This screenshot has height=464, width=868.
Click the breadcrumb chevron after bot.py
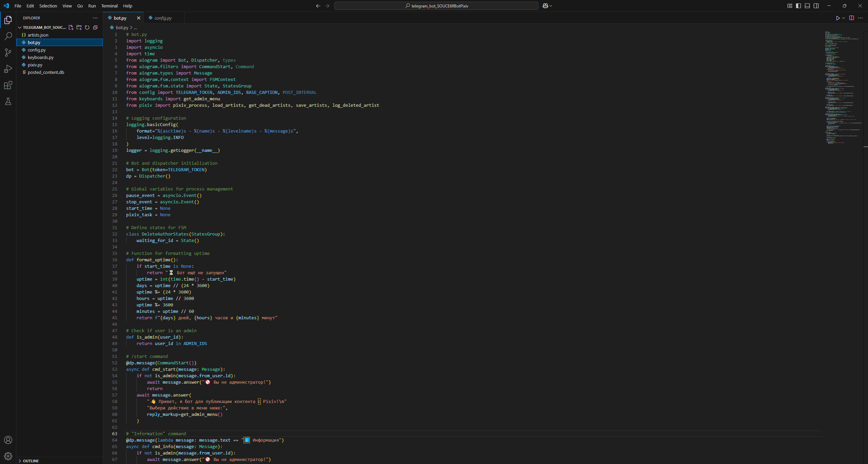131,27
